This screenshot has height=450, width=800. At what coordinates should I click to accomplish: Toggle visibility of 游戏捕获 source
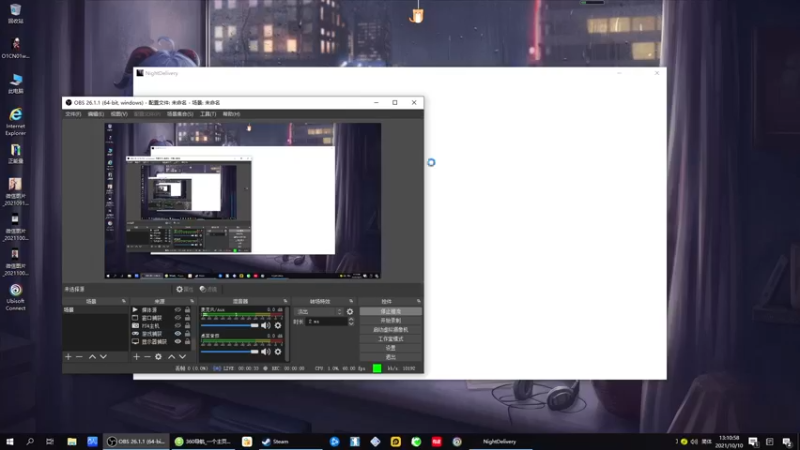[178, 333]
